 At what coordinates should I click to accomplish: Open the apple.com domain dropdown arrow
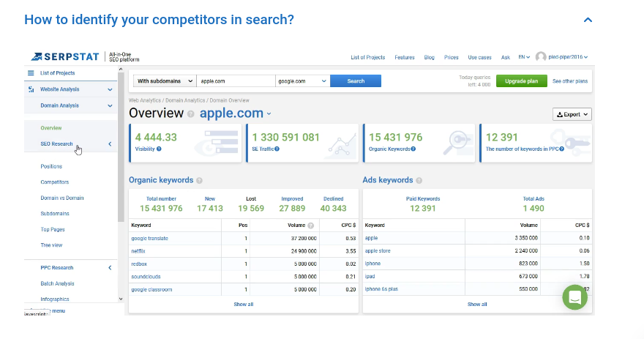click(269, 113)
